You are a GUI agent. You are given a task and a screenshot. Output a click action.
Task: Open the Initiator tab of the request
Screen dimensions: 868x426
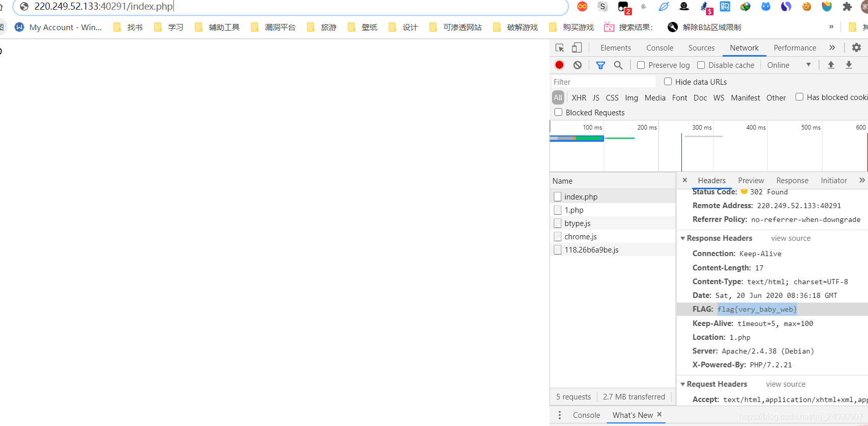(834, 181)
